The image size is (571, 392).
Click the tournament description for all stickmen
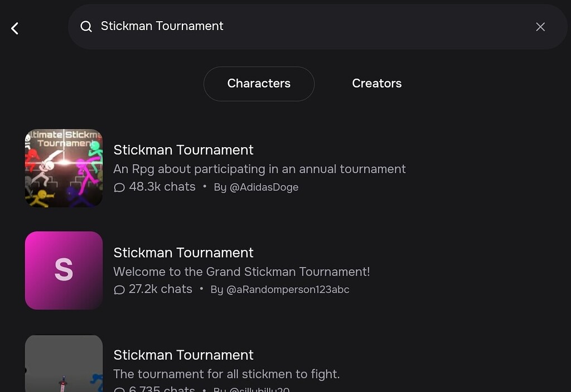pyautogui.click(x=226, y=374)
